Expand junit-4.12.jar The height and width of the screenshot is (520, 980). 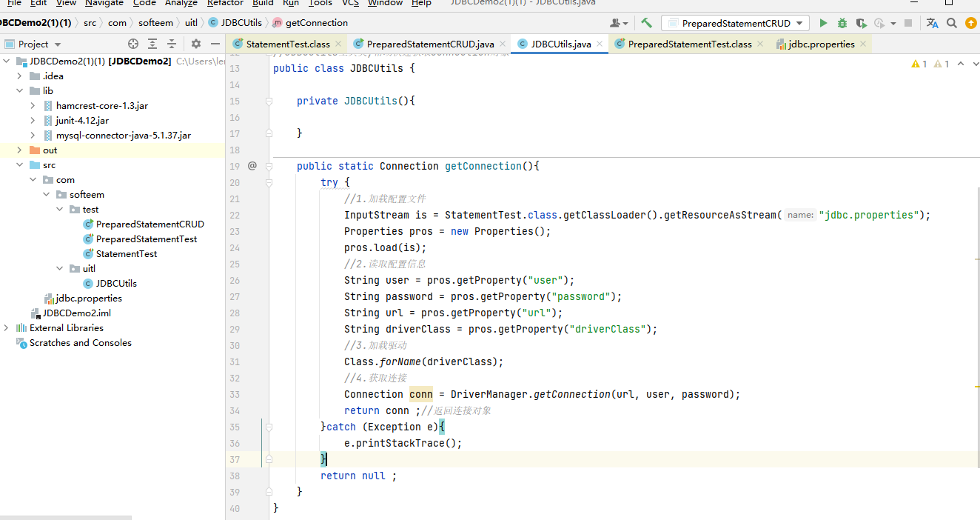tap(33, 120)
